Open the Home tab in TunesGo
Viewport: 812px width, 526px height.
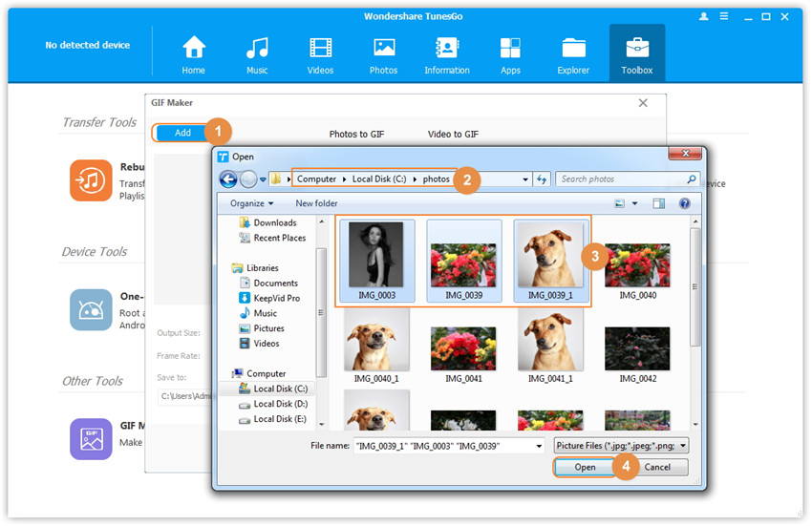194,54
